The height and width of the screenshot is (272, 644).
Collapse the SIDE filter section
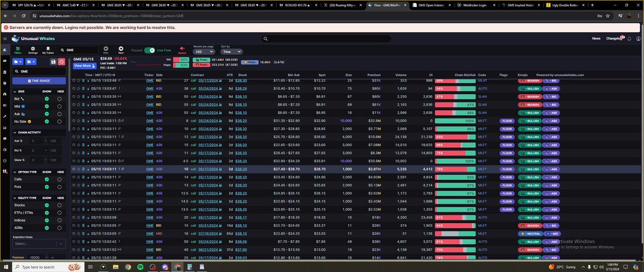point(14,92)
